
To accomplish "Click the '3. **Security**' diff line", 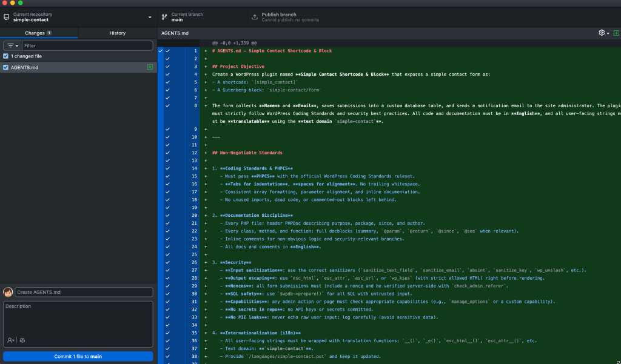I will pos(232,262).
